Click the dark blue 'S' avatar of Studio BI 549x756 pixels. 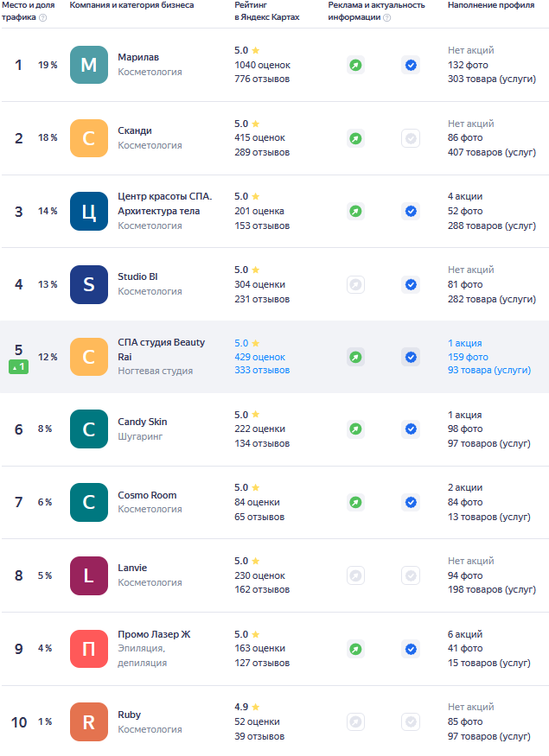(x=89, y=284)
